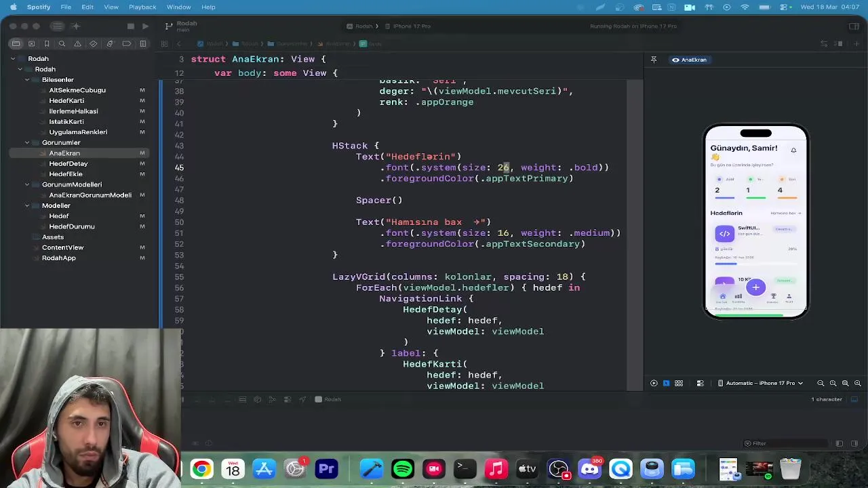Open the Automatic – iPhone 17 Pro dropdown
The height and width of the screenshot is (488, 868).
[x=760, y=383]
